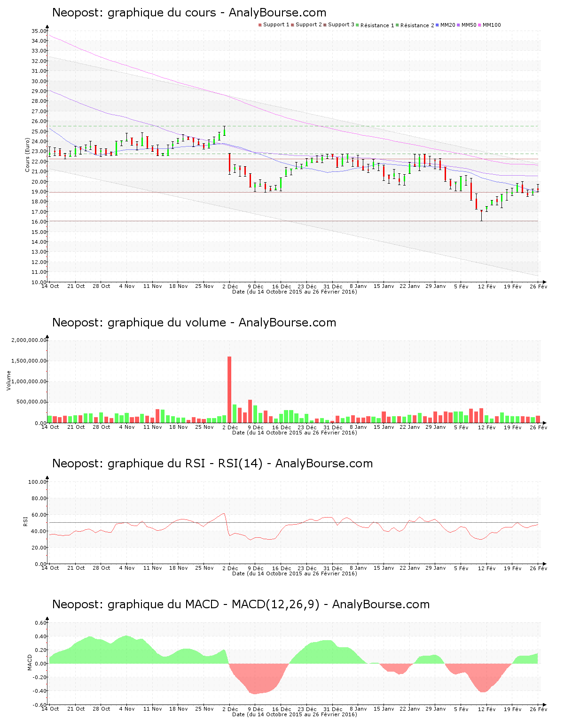Click the MM100 pink legend square
The width and height of the screenshot is (564, 728).
pyautogui.click(x=480, y=25)
